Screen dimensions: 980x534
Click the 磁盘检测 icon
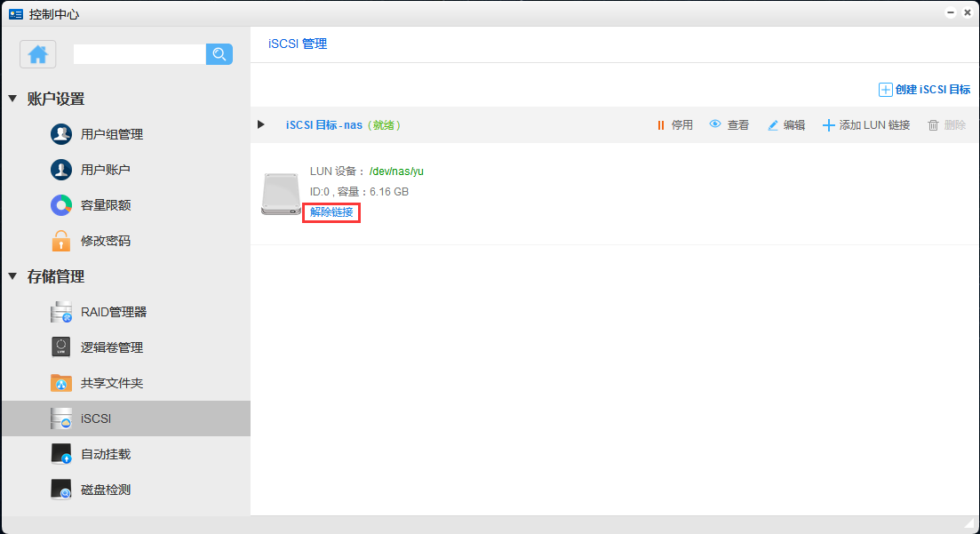[61, 490]
